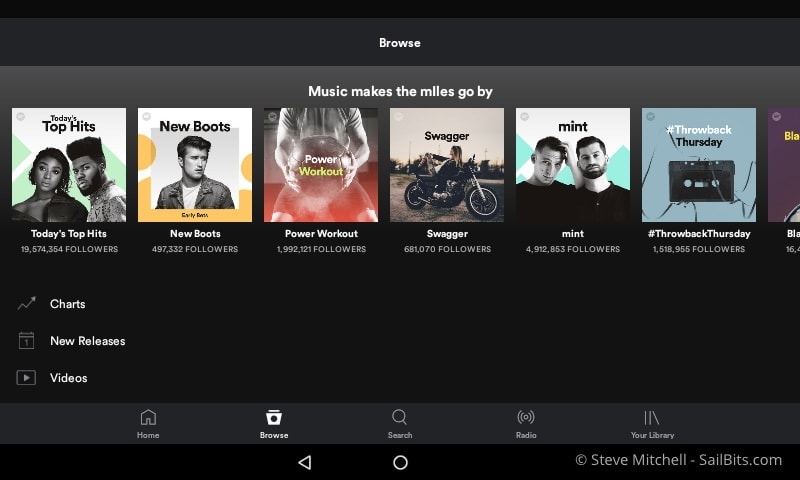Open Swagger playlist cover

(x=447, y=165)
